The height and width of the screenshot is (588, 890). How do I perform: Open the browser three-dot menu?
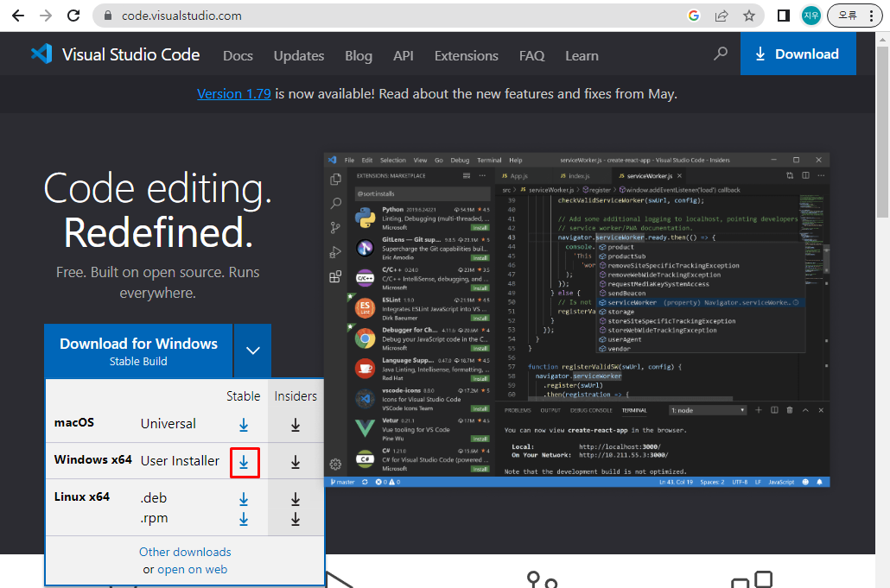coord(871,16)
